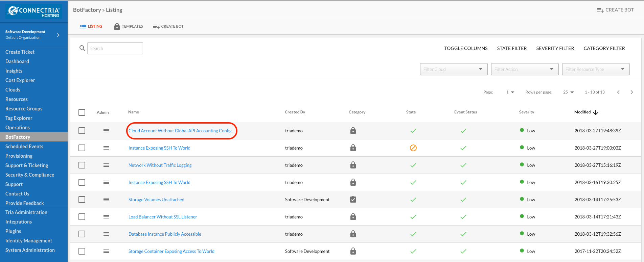Open the Page number dropdown
Screen dimensions: 644x262
pyautogui.click(x=510, y=92)
